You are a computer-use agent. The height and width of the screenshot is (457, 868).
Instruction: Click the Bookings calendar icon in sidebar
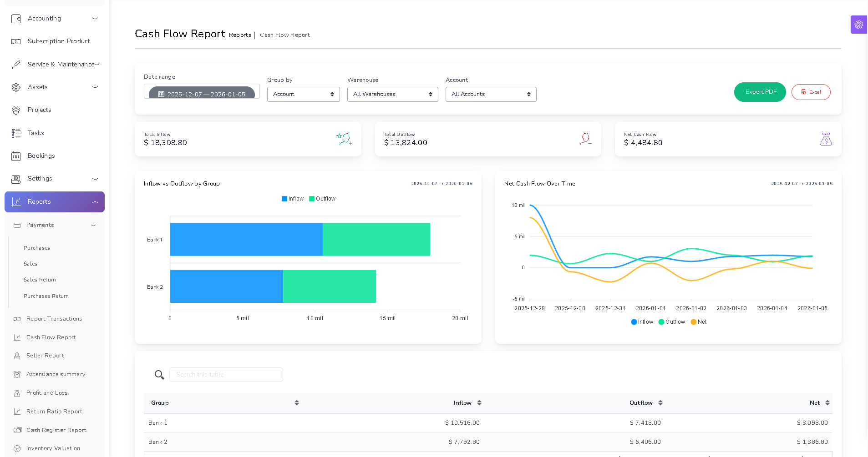pos(16,156)
